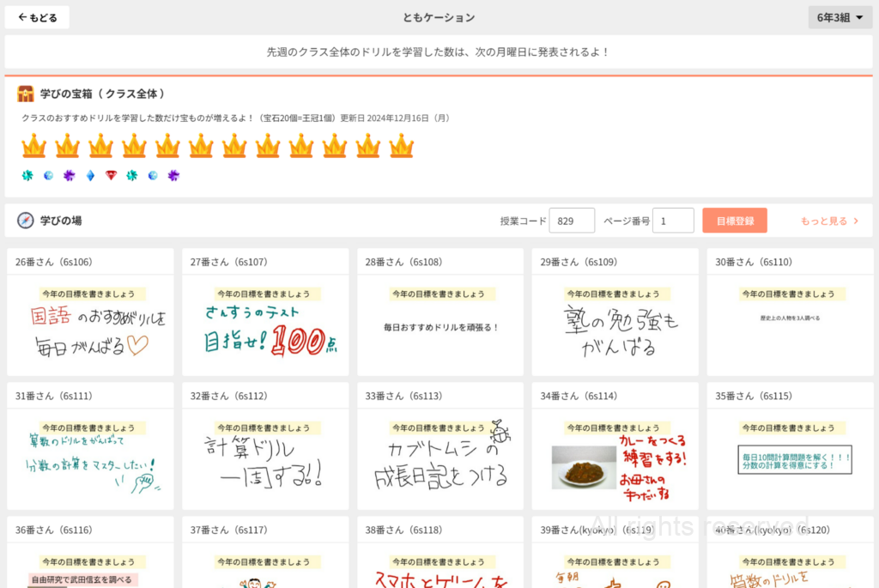The image size is (879, 588).
Task: Click the announcement banner about 先週のクラス全体
Action: point(439,52)
